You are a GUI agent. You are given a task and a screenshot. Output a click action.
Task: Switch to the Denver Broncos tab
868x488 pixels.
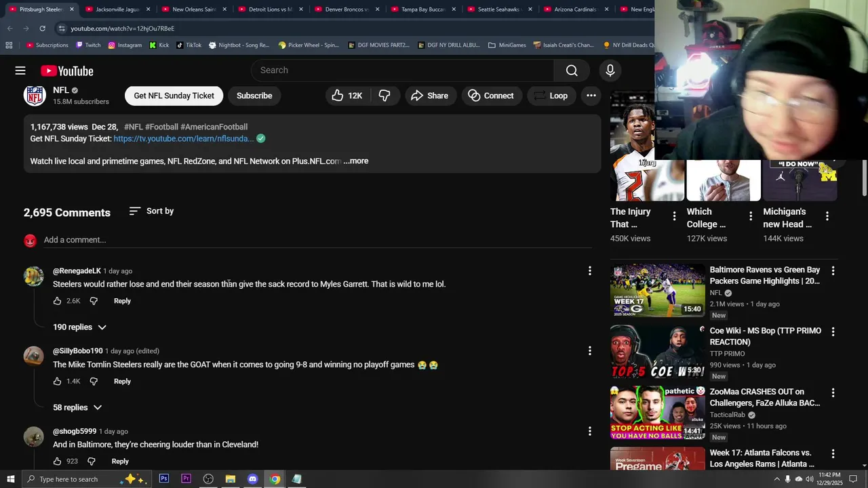(346, 9)
